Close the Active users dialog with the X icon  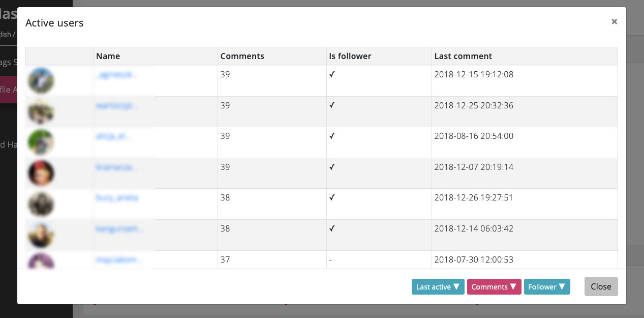614,21
